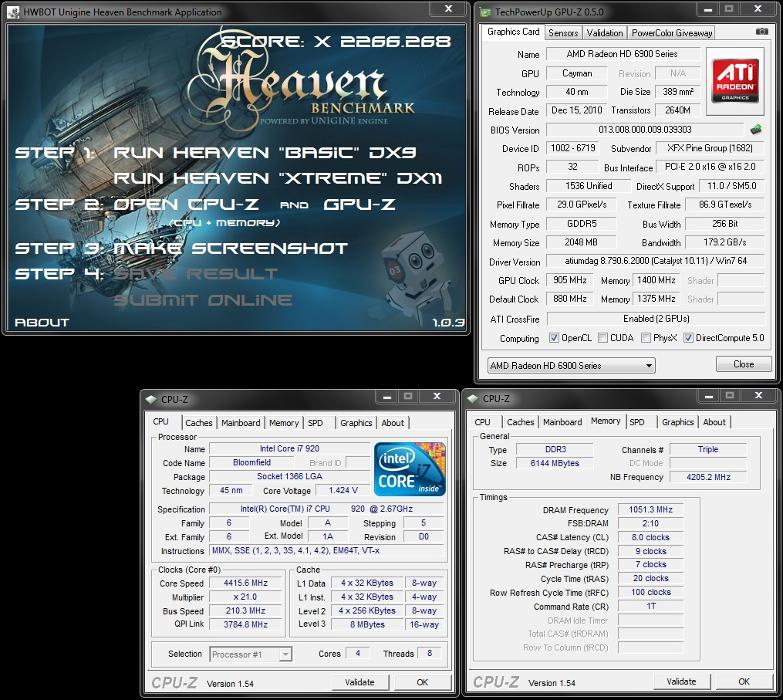Viewport: 783px width, 700px height.
Task: Run Heaven "Basic" DX9 benchmark
Action: click(265, 152)
